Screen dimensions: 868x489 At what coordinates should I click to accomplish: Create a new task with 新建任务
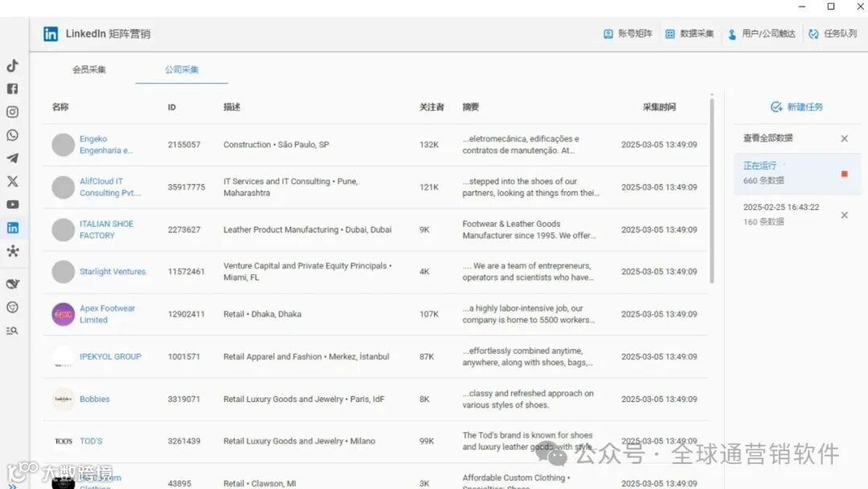(796, 107)
